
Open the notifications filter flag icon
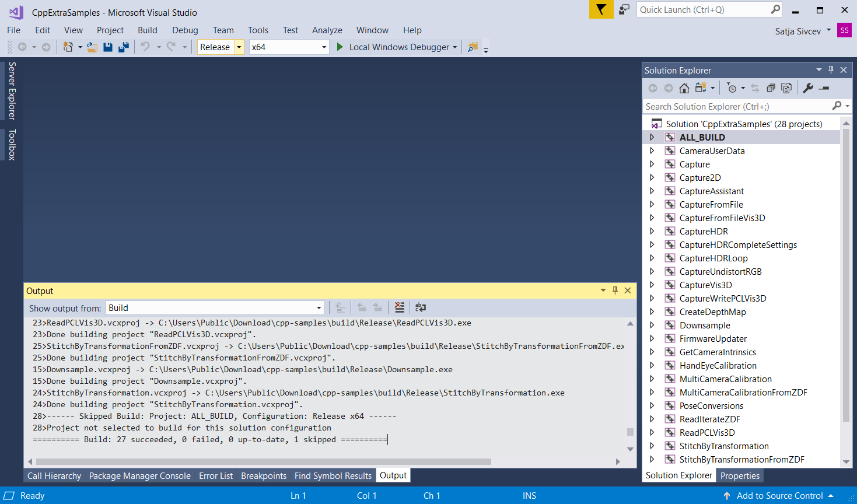(x=601, y=9)
